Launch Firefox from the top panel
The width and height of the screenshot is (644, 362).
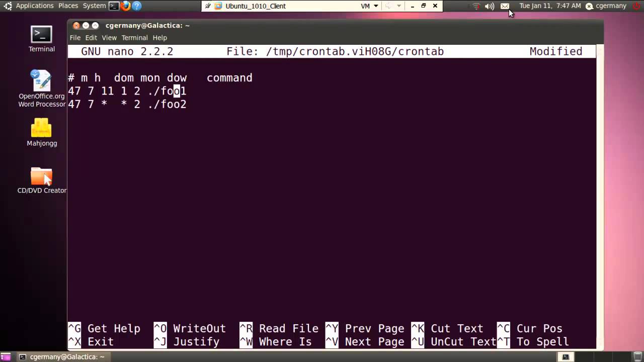[x=125, y=6]
